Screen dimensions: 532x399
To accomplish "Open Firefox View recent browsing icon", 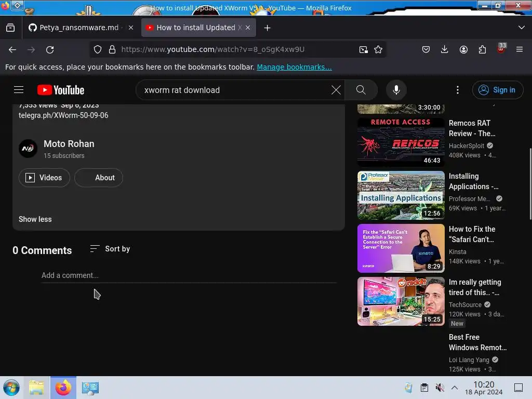I will pyautogui.click(x=10, y=28).
